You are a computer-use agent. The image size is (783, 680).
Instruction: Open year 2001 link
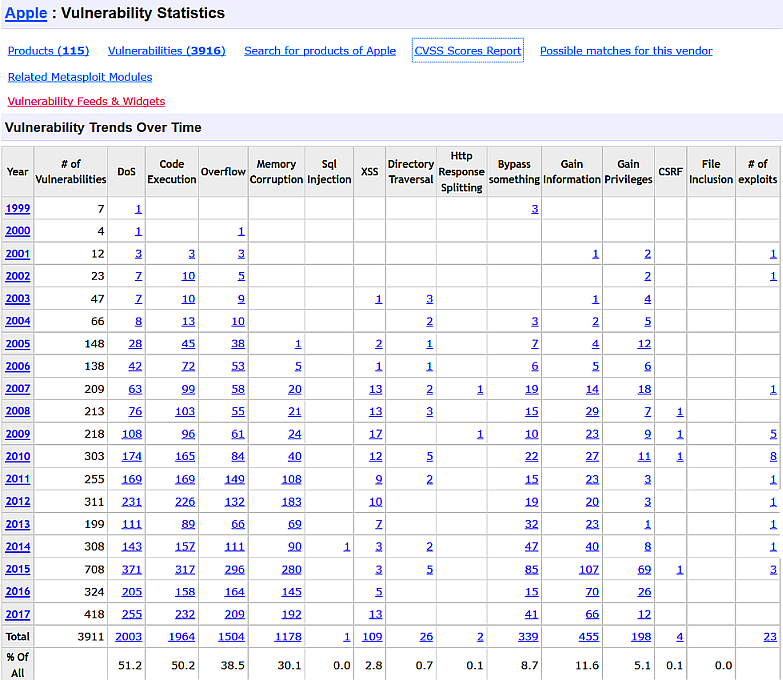[x=18, y=254]
